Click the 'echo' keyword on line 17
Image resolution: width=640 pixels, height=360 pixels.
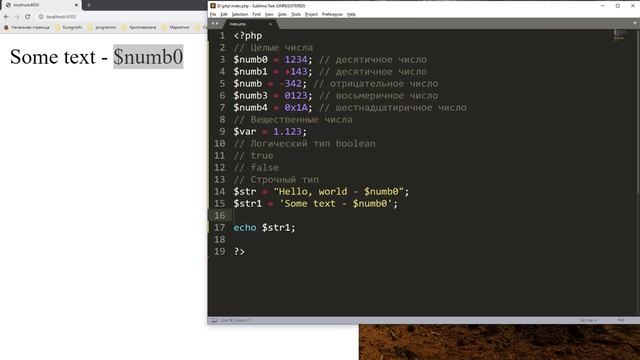[x=245, y=227]
